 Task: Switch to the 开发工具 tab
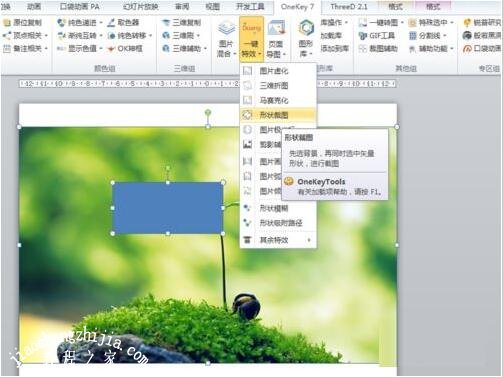point(250,7)
